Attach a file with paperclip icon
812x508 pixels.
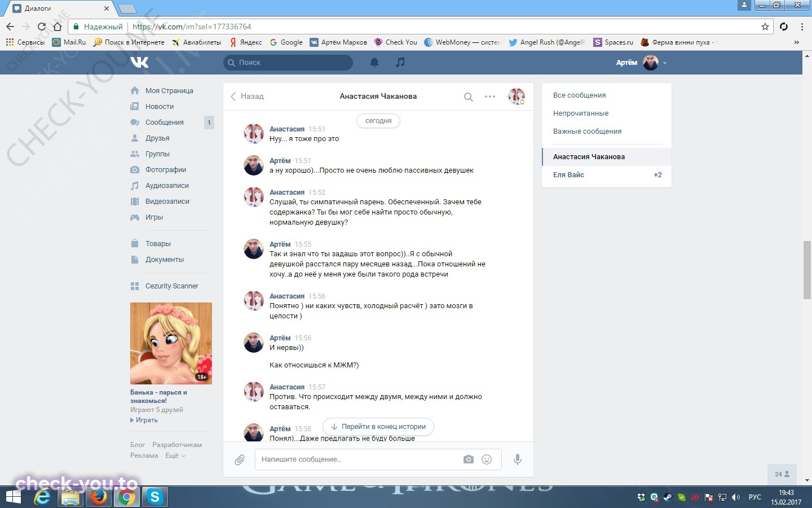pyautogui.click(x=240, y=460)
